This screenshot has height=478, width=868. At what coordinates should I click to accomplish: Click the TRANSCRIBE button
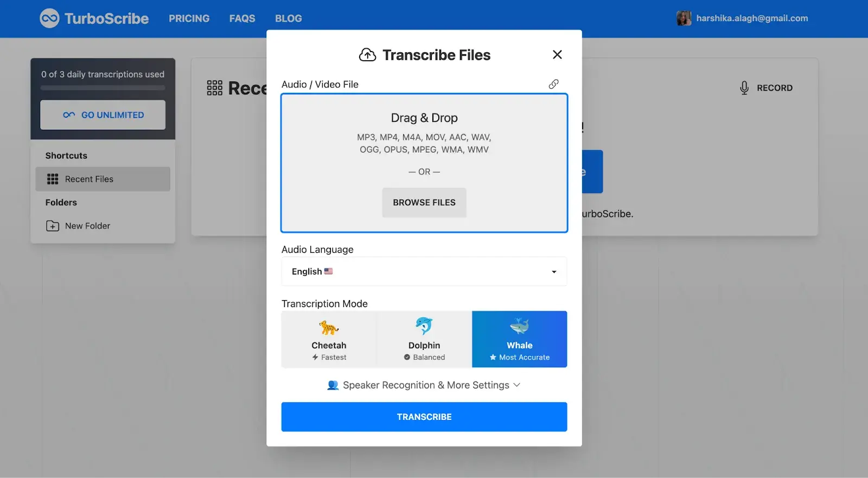point(424,417)
